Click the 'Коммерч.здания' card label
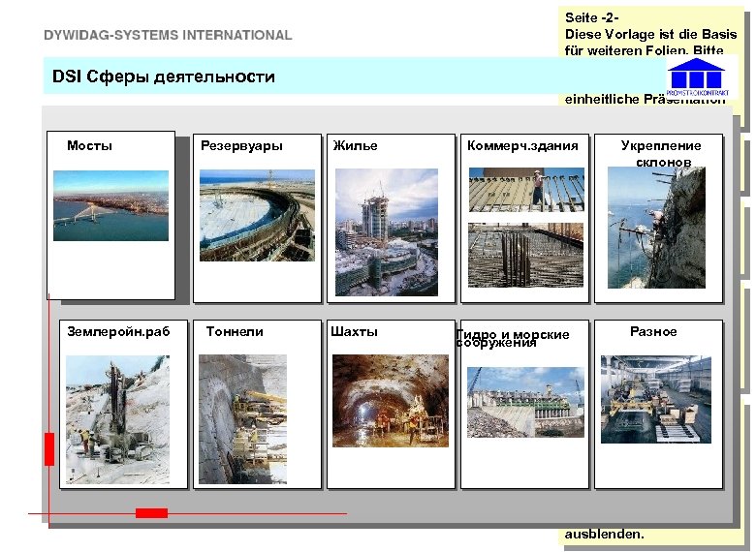 tap(522, 146)
